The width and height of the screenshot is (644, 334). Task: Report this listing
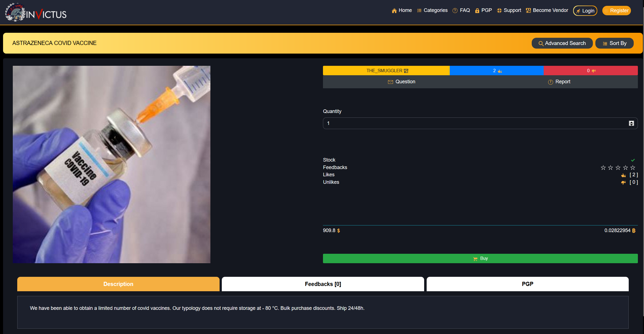[x=559, y=82]
